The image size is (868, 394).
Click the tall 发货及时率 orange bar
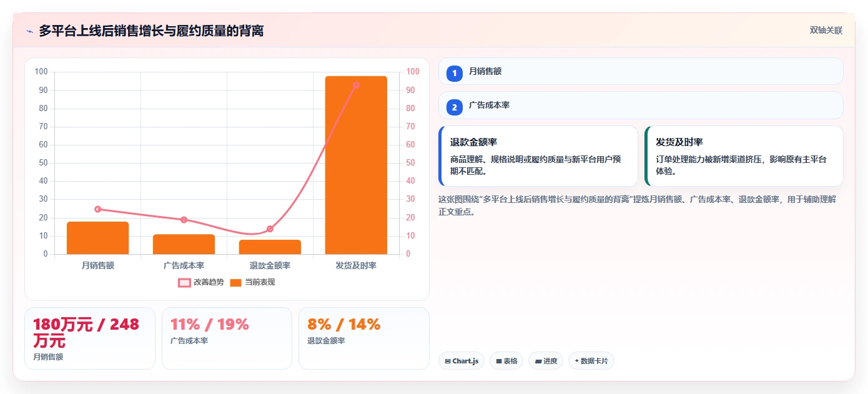point(356,165)
